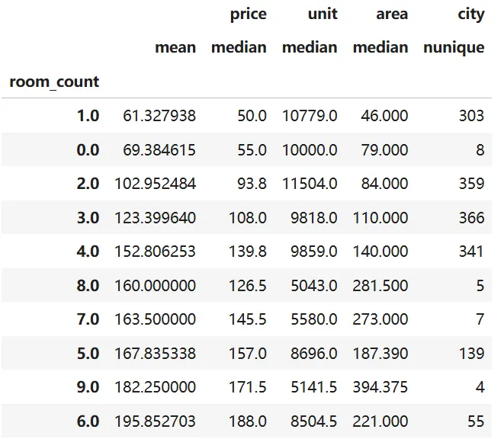Screen dimensions: 504x439
Task: Click unit median value 11504.0
Action: coord(310,184)
